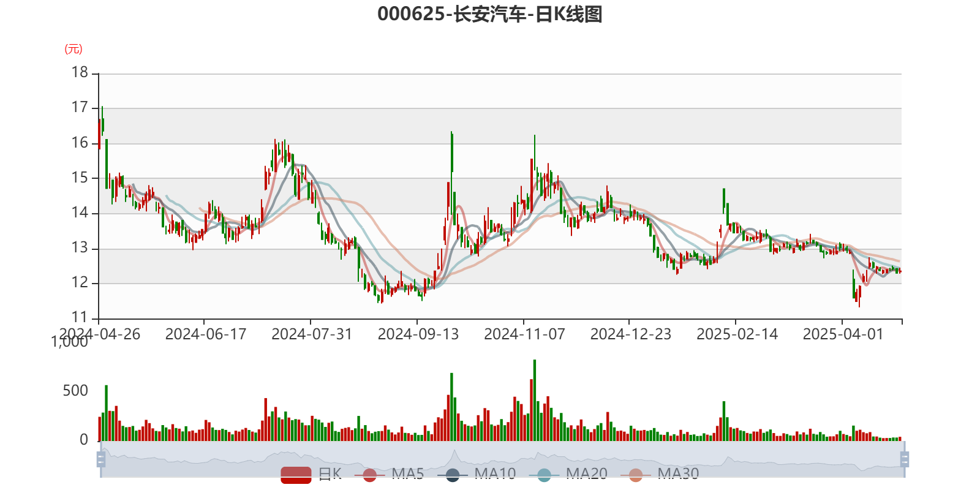Click the tallest green volume bar
The width and height of the screenshot is (980, 490).
click(x=535, y=398)
